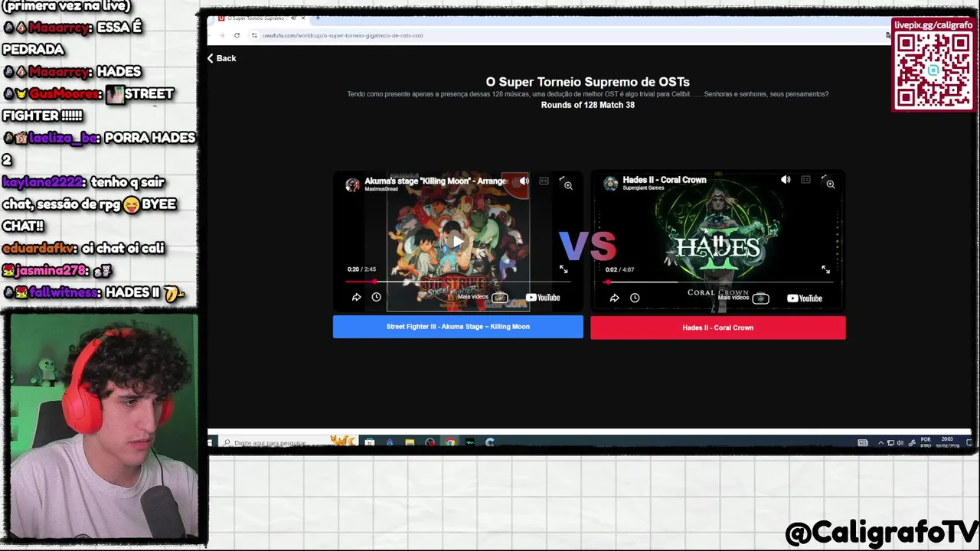This screenshot has height=551, width=980.
Task: Open the Hades II - Coral Crown title link
Action: [665, 180]
